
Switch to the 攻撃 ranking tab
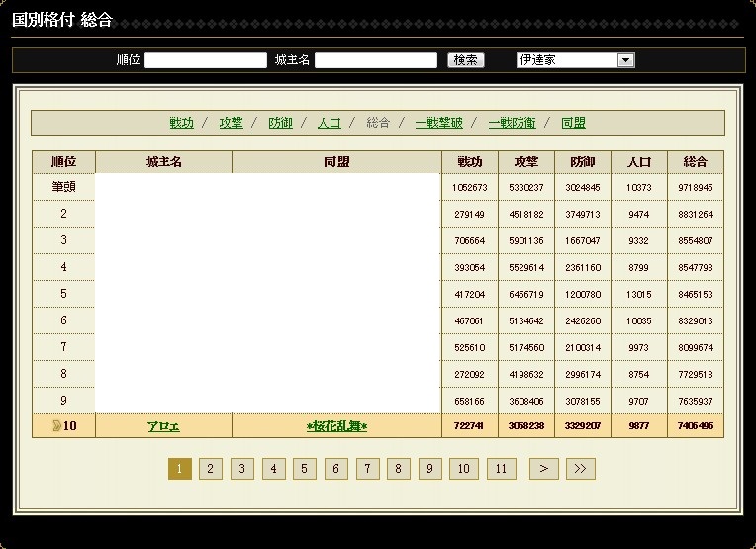(x=231, y=123)
